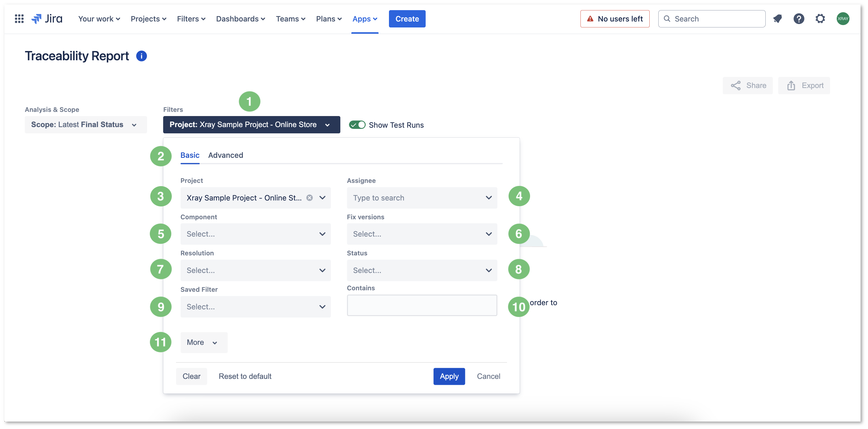Open the Fix versions select dropdown
Screen dimensions: 868x429
point(422,234)
